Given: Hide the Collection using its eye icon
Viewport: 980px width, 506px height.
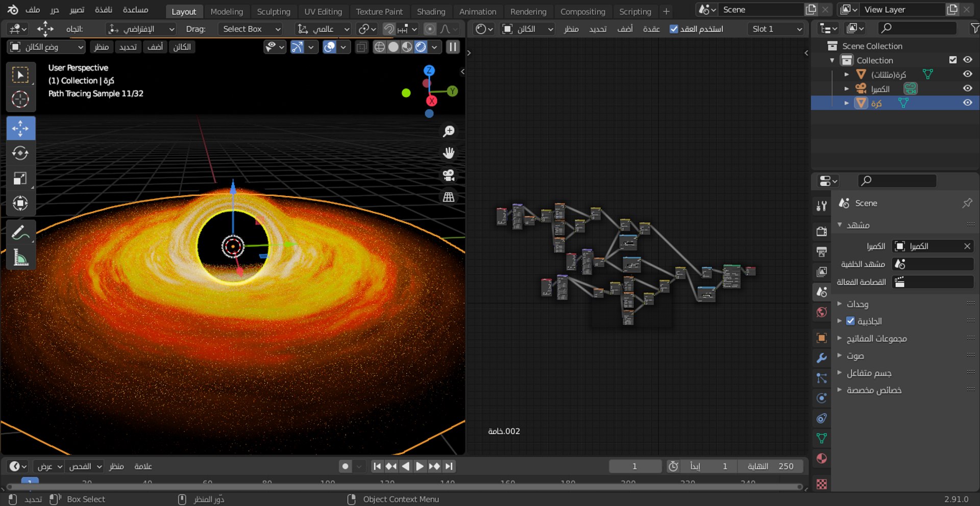Looking at the screenshot, I should pyautogui.click(x=967, y=60).
